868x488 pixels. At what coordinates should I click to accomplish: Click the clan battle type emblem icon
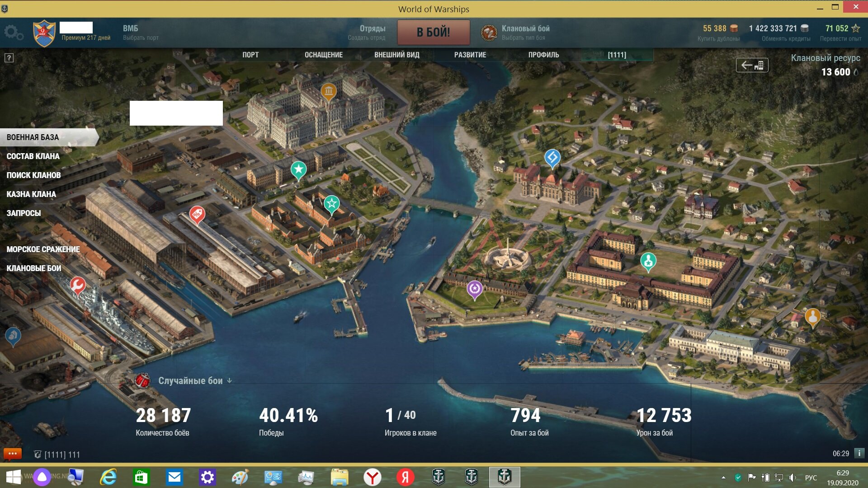click(488, 33)
